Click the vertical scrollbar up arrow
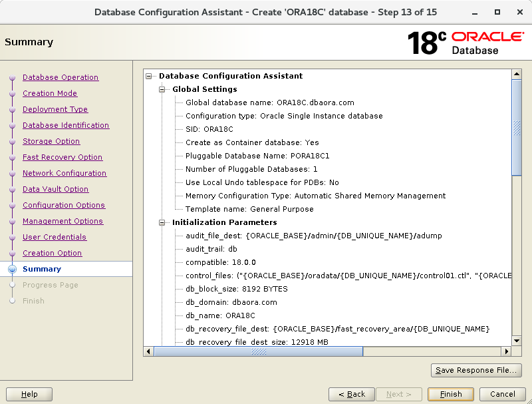Viewport: 532px width, 404px height. point(517,74)
